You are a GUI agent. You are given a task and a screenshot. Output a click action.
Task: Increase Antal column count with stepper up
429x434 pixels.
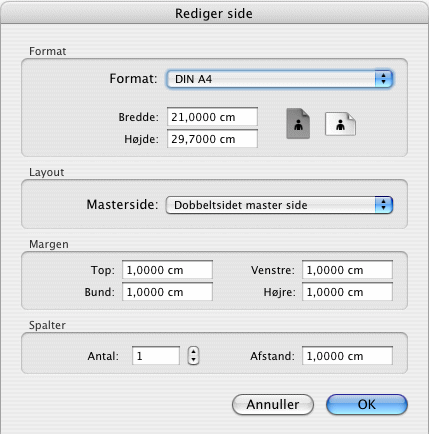(x=193, y=351)
